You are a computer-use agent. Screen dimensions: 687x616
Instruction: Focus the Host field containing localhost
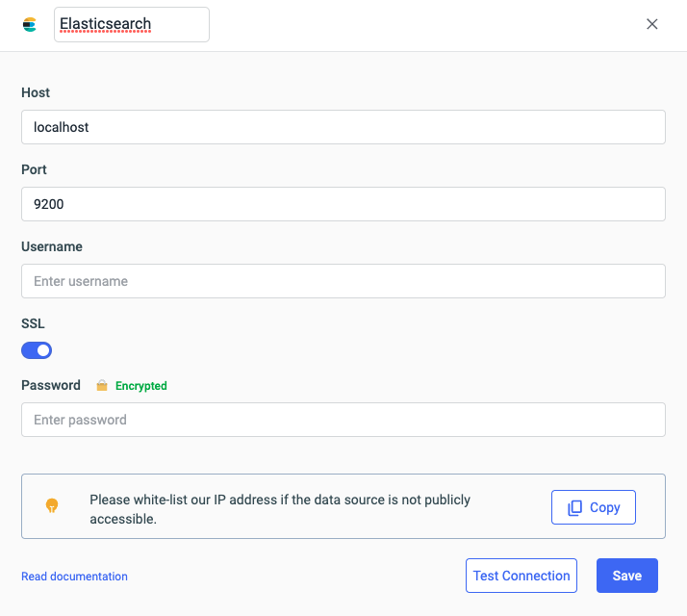(x=343, y=127)
